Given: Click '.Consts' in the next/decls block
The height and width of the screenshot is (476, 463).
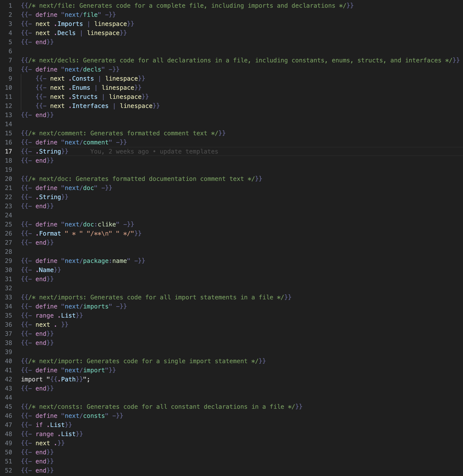Looking at the screenshot, I should [81, 79].
